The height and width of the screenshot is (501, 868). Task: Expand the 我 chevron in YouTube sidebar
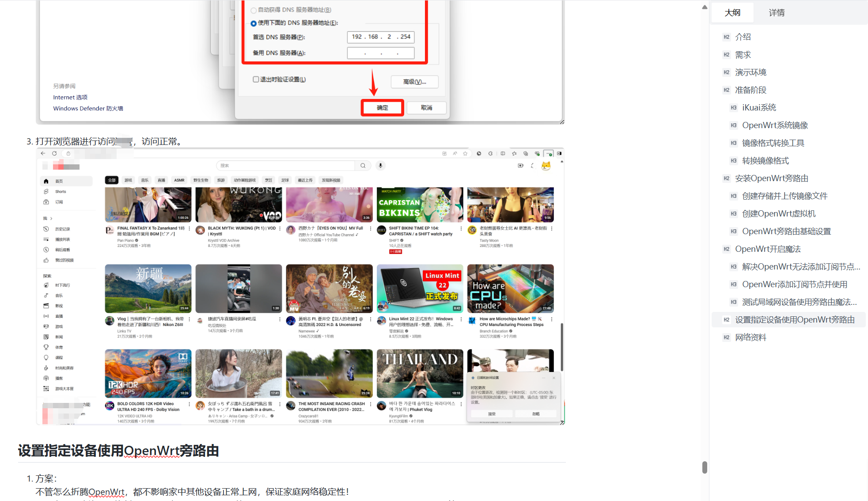point(51,218)
